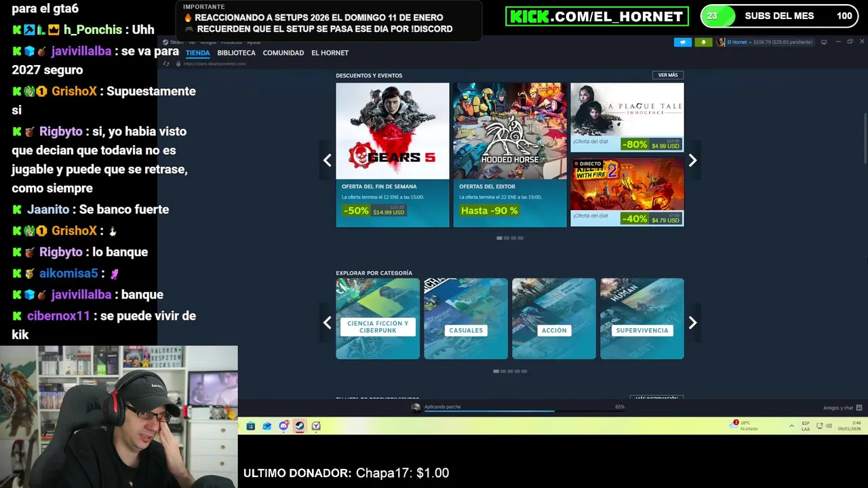Click VER MÁS button for discounts
The height and width of the screenshot is (488, 868).
[668, 75]
